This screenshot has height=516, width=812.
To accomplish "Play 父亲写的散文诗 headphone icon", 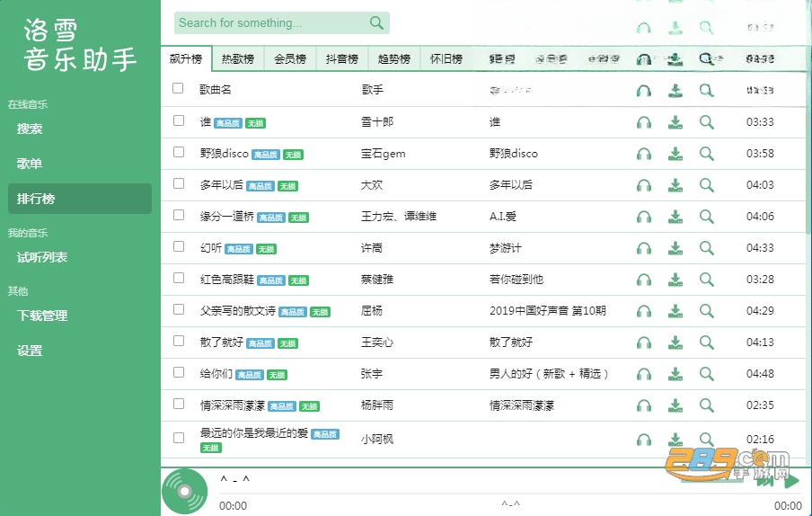I will [644, 311].
